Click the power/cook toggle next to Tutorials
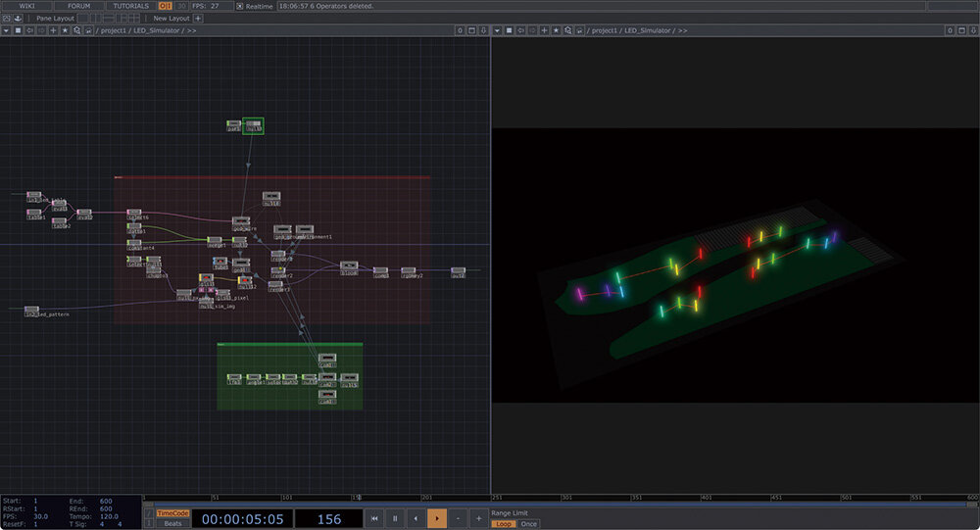980x530 pixels. [x=165, y=6]
